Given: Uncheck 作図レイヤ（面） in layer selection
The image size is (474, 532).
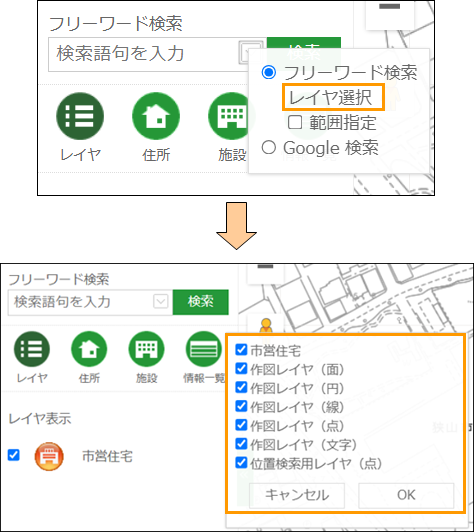Looking at the screenshot, I should pyautogui.click(x=241, y=368).
